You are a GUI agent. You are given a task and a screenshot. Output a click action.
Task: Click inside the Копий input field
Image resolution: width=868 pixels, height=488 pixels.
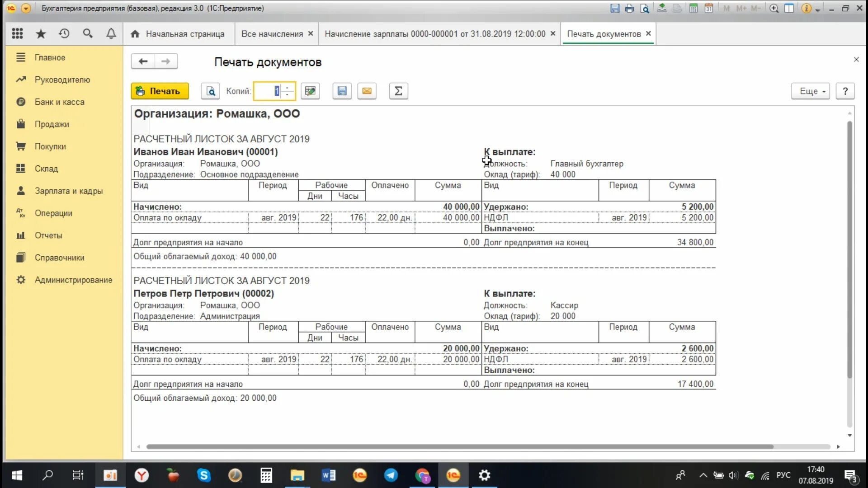coord(267,91)
